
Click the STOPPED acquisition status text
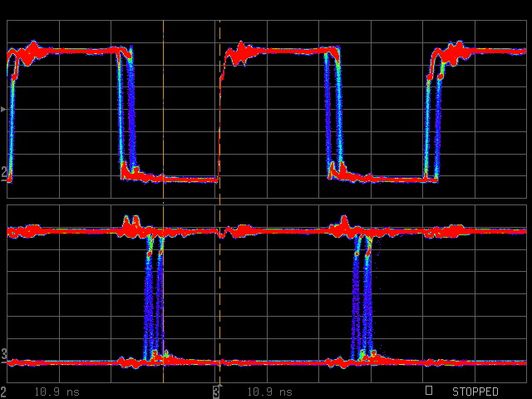pyautogui.click(x=475, y=392)
